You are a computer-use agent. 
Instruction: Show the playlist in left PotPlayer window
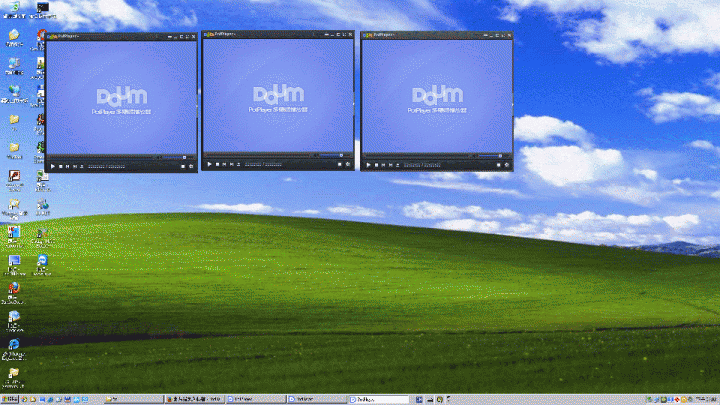coord(183,166)
